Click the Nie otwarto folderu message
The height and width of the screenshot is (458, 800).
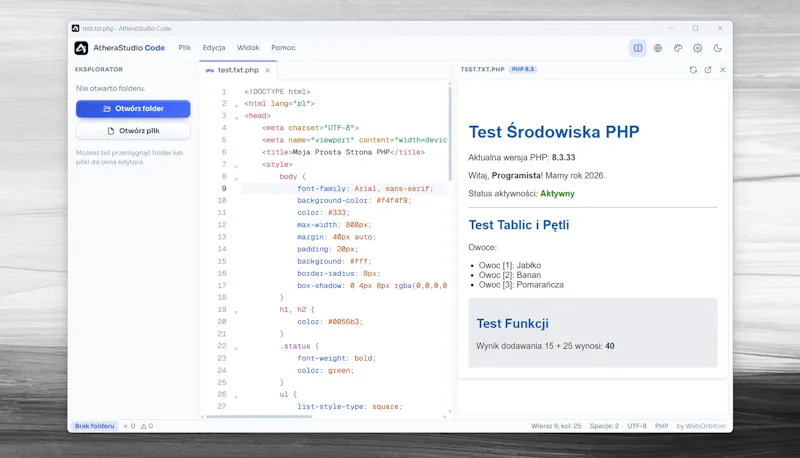(110, 88)
